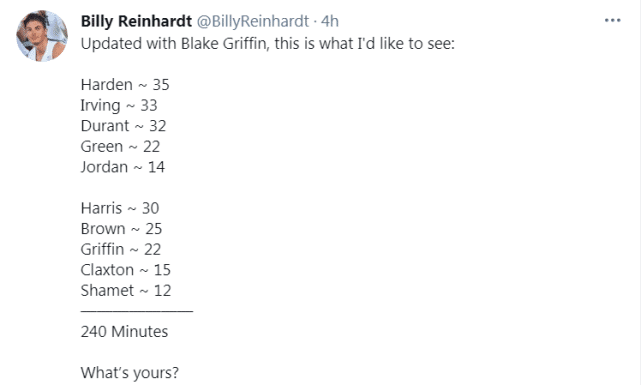The image size is (641, 385).
Task: Open the tweet via the 4h timestamp
Action: click(x=329, y=21)
